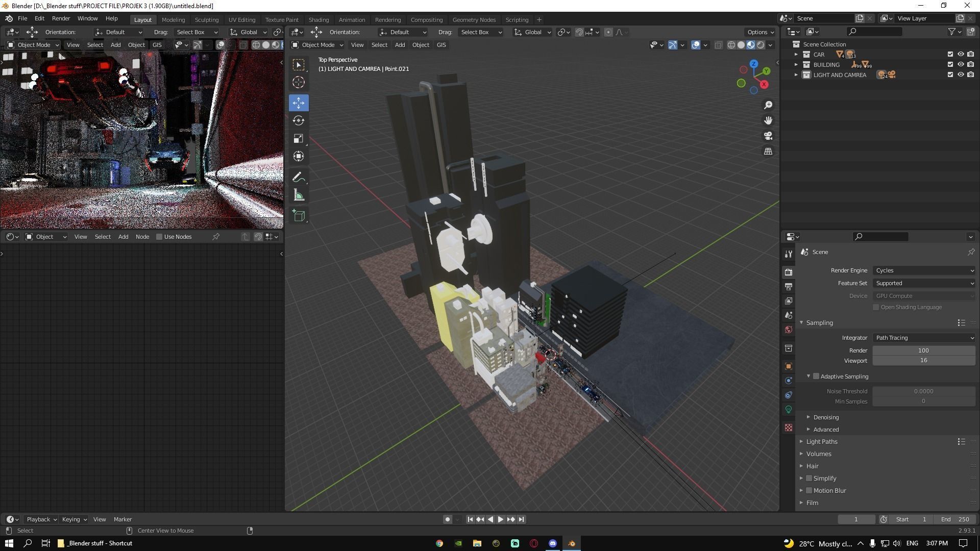Select the Scale tool in the viewport toolbar
This screenshot has height=551, width=980.
(299, 139)
